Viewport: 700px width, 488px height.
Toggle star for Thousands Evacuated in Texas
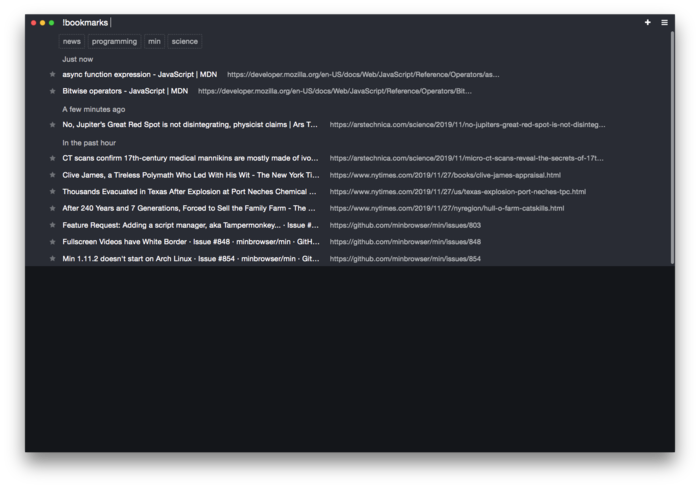click(x=53, y=192)
